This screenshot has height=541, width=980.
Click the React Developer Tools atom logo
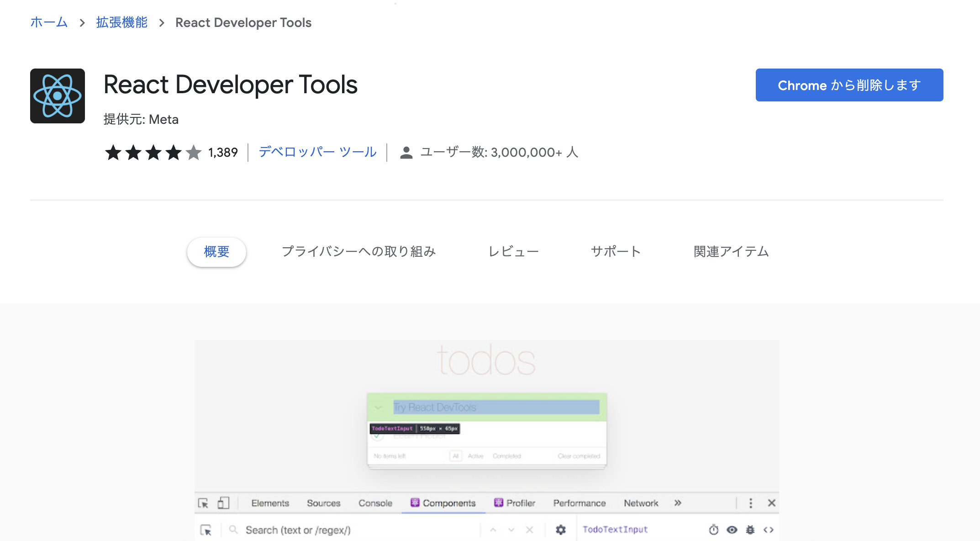58,96
